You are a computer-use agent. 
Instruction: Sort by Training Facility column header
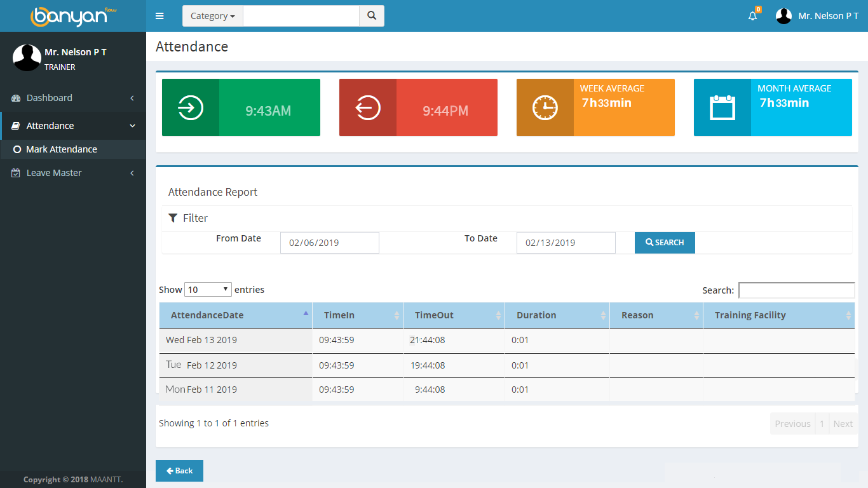[779, 315]
